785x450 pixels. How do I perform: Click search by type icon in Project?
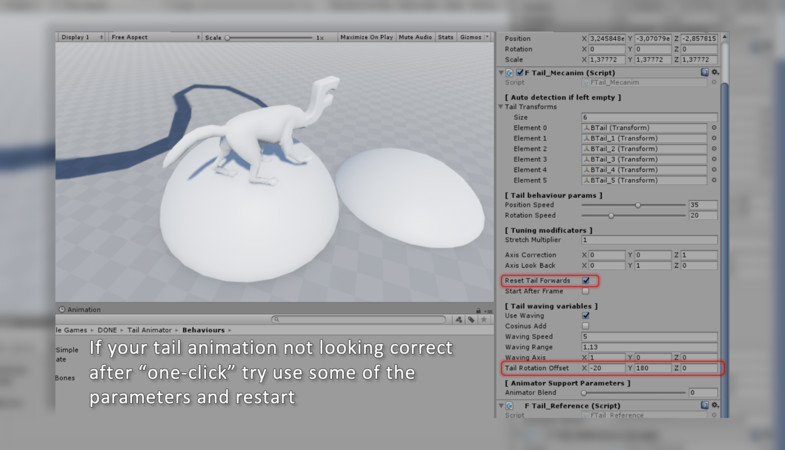coord(459,319)
